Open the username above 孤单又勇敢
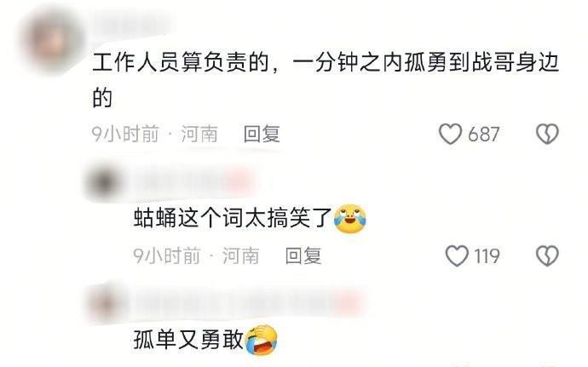588x367 pixels. pos(247,303)
